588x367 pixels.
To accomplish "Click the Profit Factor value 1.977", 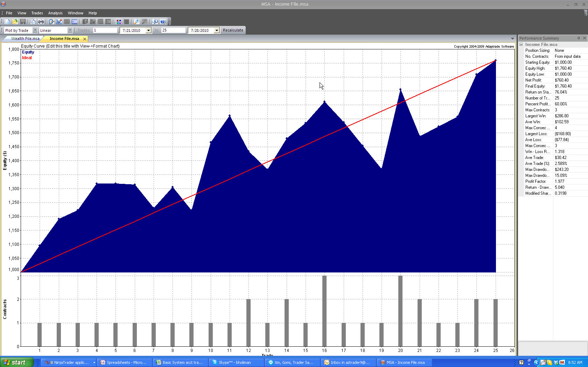I will [x=560, y=181].
